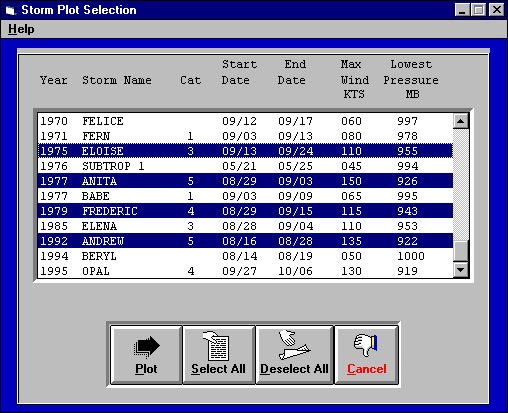Image resolution: width=508 pixels, height=413 pixels.
Task: Click the Select All document icon
Action: (x=216, y=346)
